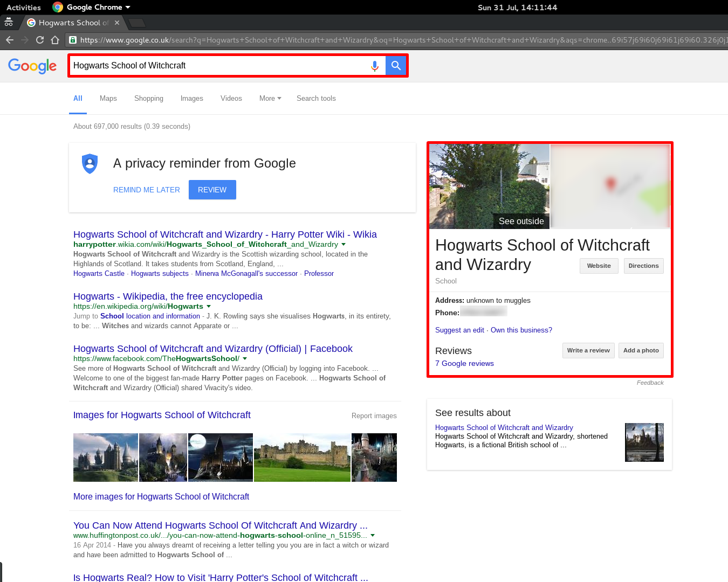Jump to School location and information link
This screenshot has width=728, height=582.
coord(150,316)
